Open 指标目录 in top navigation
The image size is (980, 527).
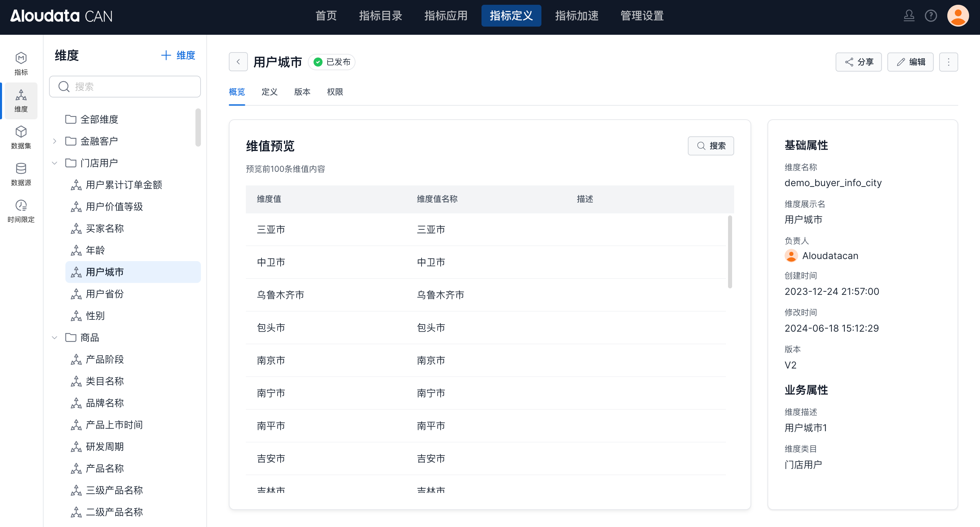380,16
